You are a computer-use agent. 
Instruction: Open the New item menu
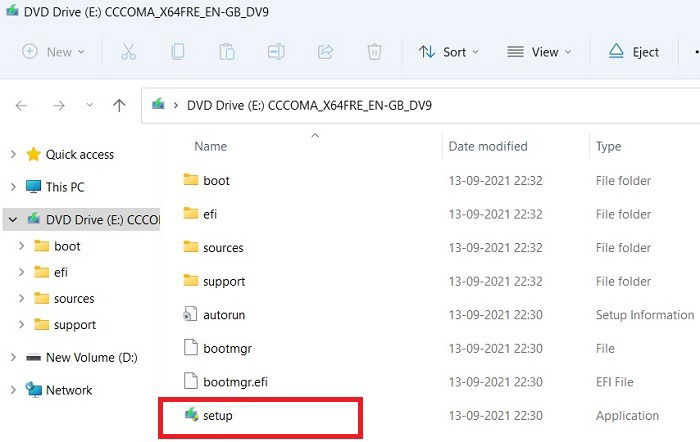(x=53, y=52)
